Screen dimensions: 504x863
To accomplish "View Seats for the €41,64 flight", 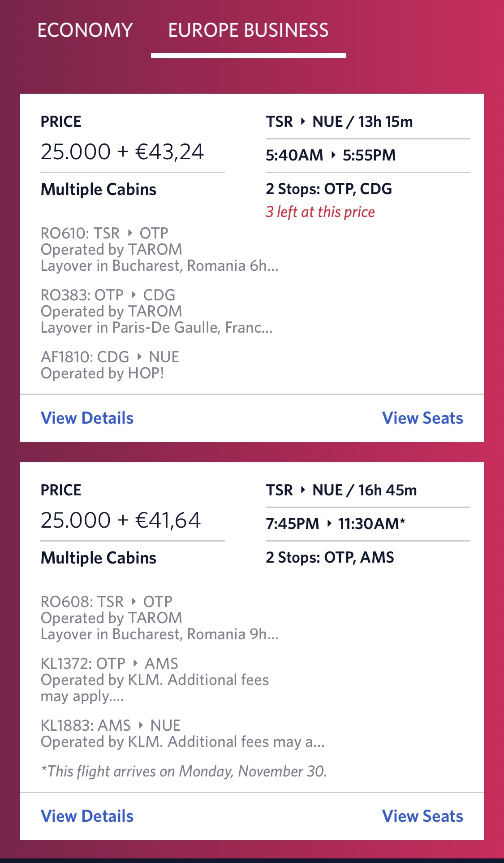I will coord(422,816).
